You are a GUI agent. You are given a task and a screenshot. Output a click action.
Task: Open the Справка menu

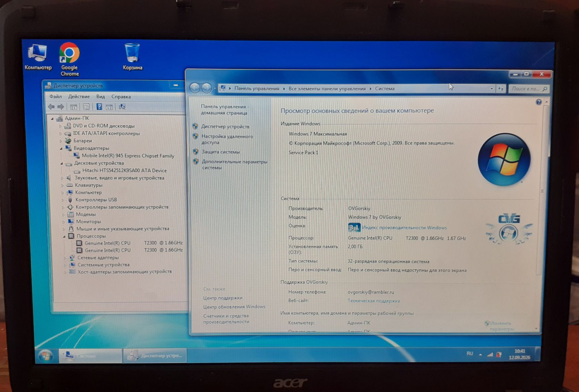tap(121, 97)
